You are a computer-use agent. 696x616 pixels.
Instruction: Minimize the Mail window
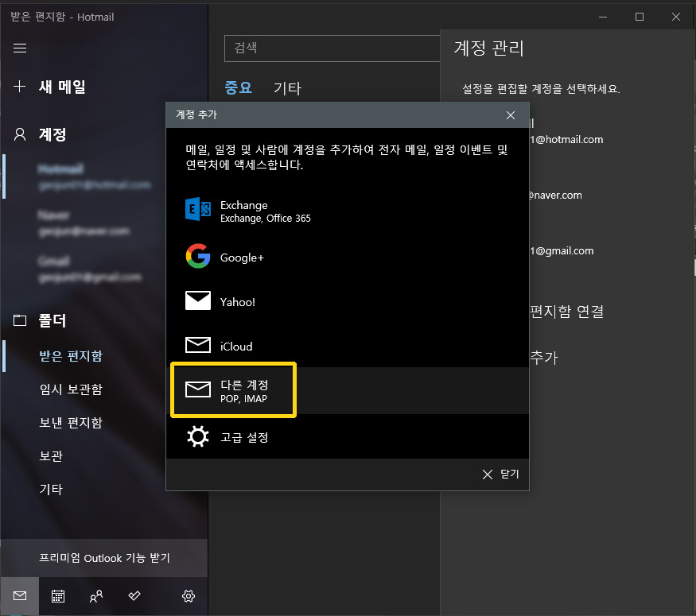(x=603, y=17)
